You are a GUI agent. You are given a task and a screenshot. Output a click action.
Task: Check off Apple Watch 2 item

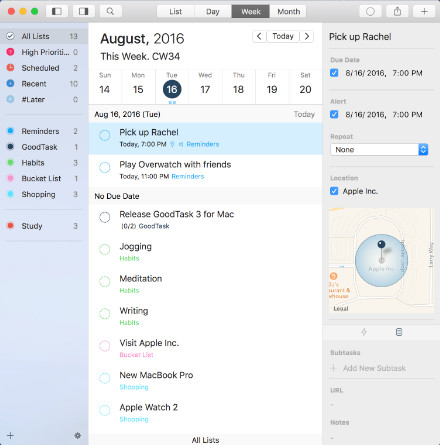coord(105,410)
